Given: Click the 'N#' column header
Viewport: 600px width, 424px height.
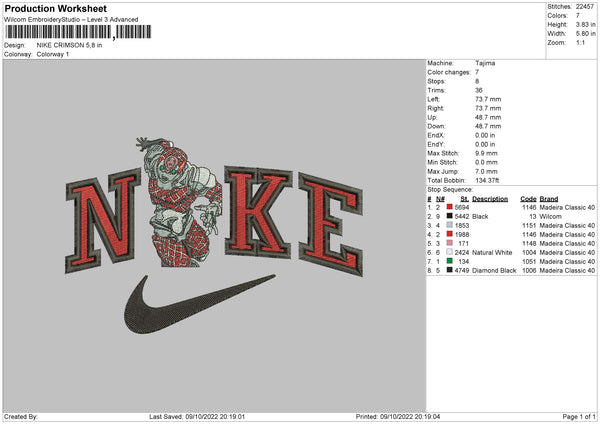Looking at the screenshot, I should (x=440, y=199).
